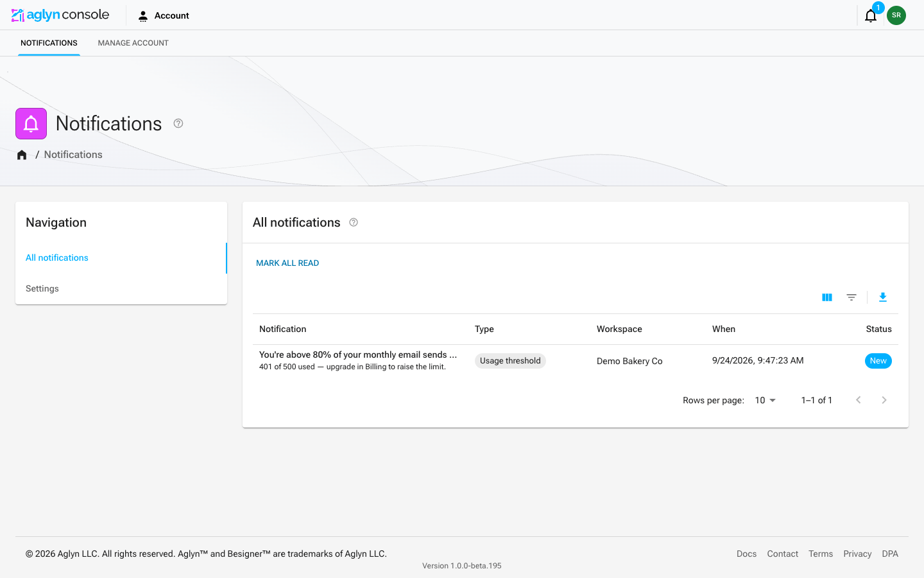Click the help icon beside Notifications title
The width and height of the screenshot is (924, 578).
(x=178, y=123)
